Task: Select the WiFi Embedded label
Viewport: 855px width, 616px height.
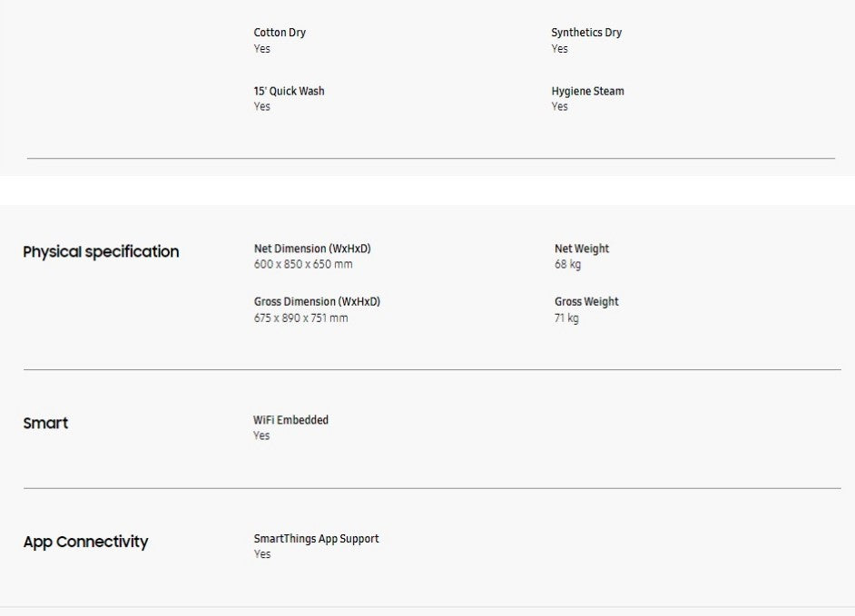Action: point(290,420)
